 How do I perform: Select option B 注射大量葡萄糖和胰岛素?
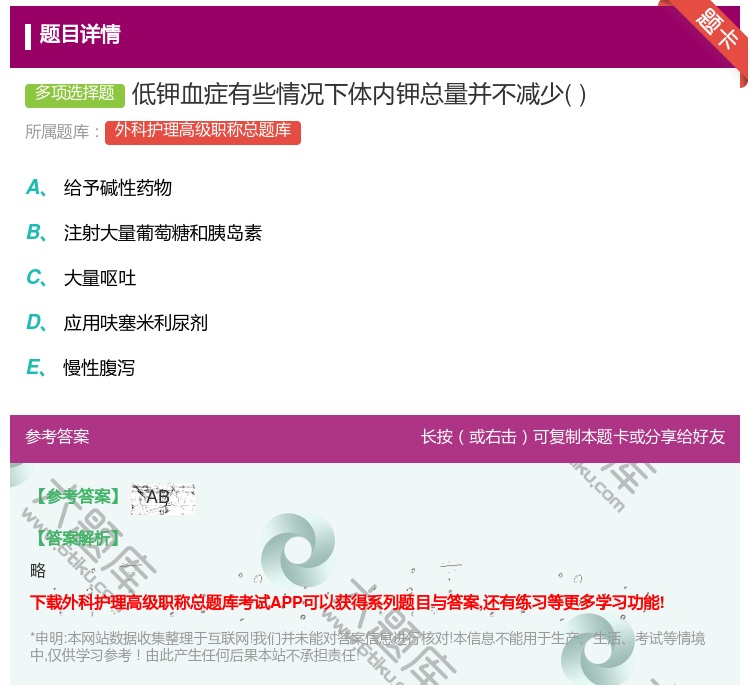[x=162, y=233]
